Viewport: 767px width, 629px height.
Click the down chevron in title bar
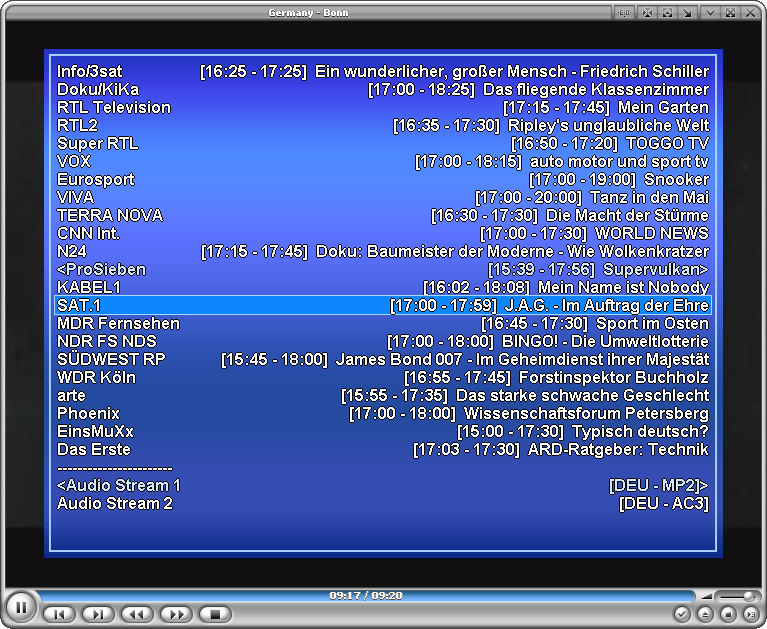[x=710, y=13]
